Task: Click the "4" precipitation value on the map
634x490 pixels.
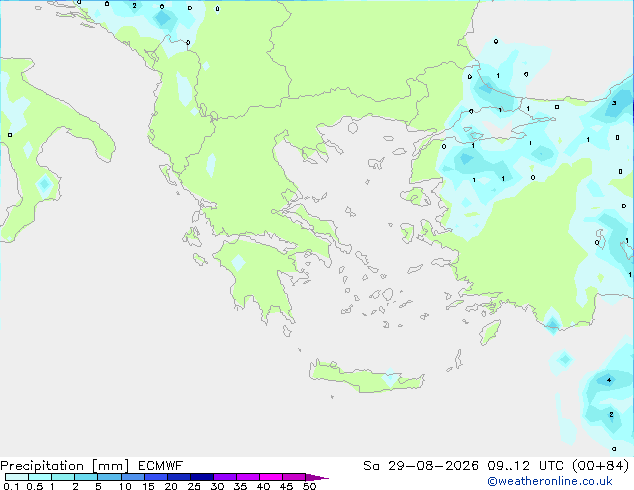Action: point(609,380)
